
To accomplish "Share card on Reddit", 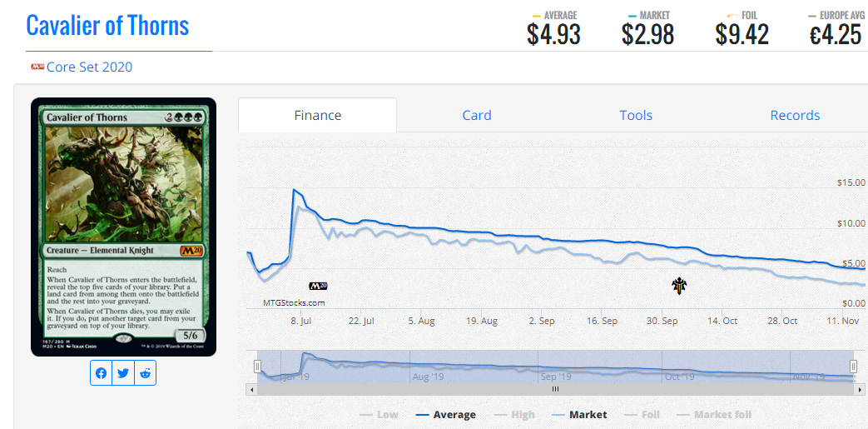I will pyautogui.click(x=145, y=373).
